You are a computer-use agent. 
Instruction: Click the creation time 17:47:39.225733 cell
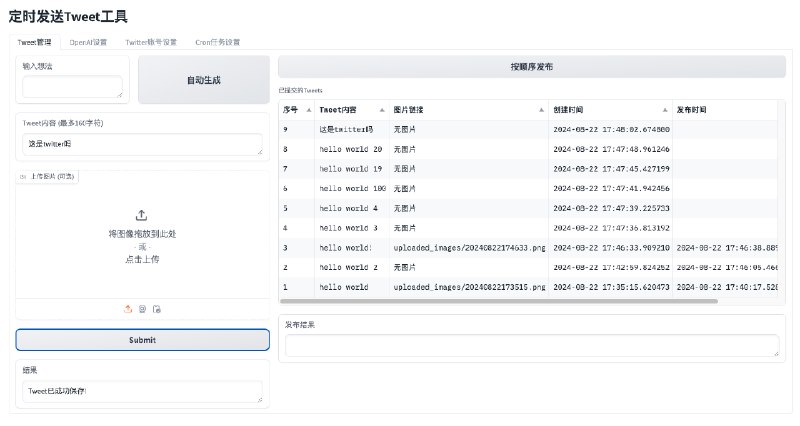point(611,208)
